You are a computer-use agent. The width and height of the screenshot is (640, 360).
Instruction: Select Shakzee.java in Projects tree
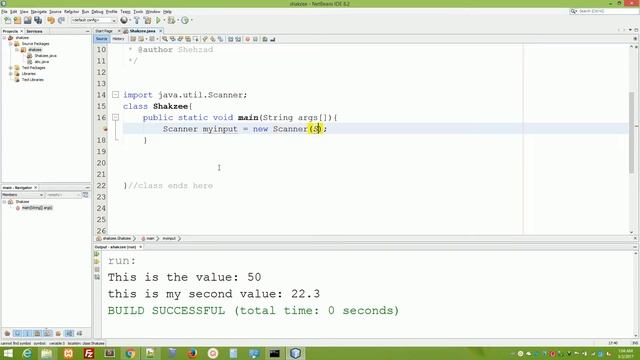tap(45, 56)
